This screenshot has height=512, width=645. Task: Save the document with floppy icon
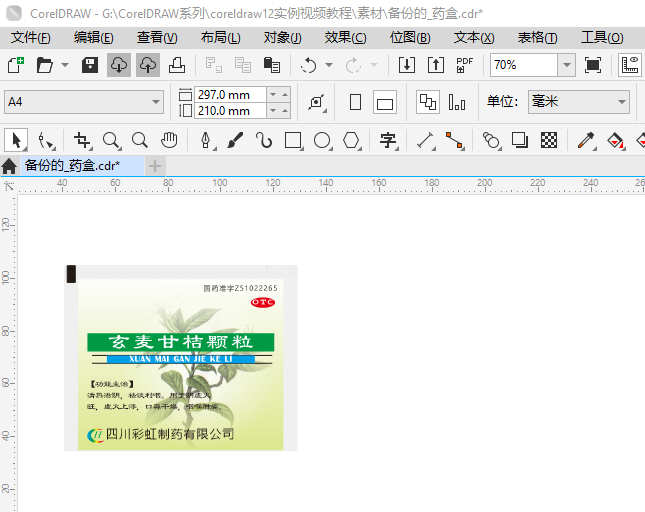click(x=90, y=65)
